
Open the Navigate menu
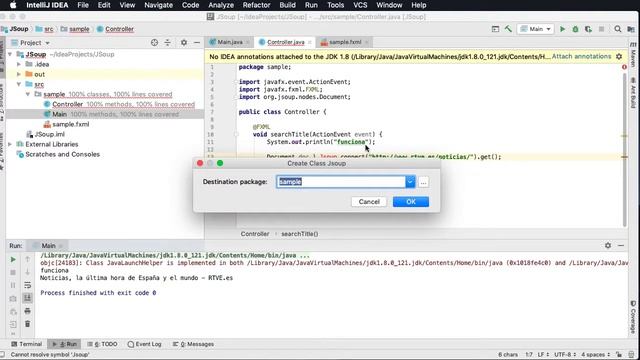click(x=158, y=5)
